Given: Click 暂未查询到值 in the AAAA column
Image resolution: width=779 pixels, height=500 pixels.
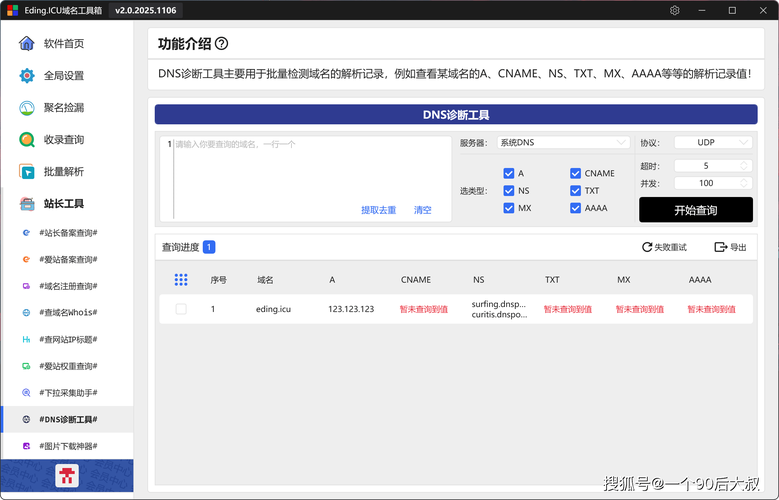Looking at the screenshot, I should coord(711,309).
